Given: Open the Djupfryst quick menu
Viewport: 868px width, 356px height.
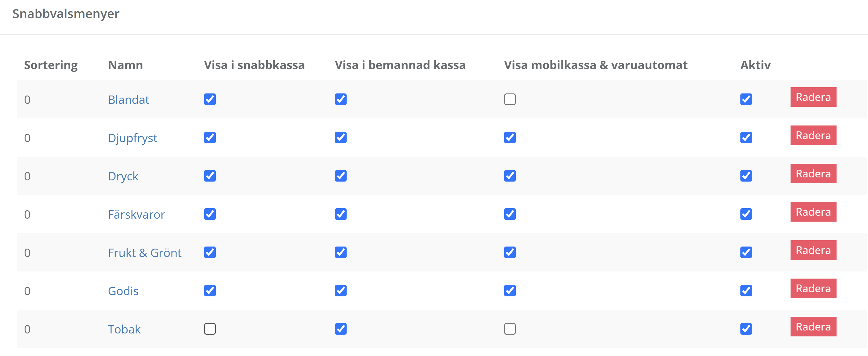Looking at the screenshot, I should [132, 138].
